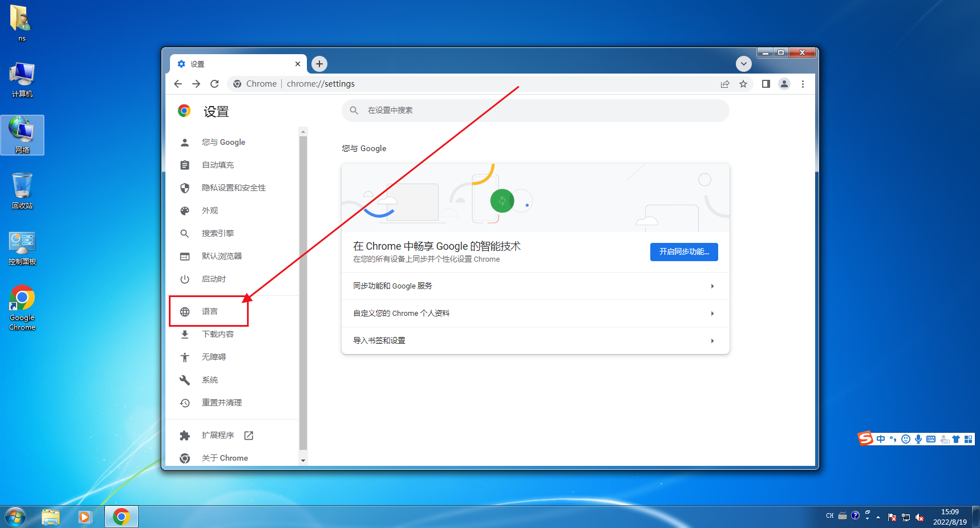Open a new tab with the plus button
The height and width of the screenshot is (528, 980).
pos(319,64)
